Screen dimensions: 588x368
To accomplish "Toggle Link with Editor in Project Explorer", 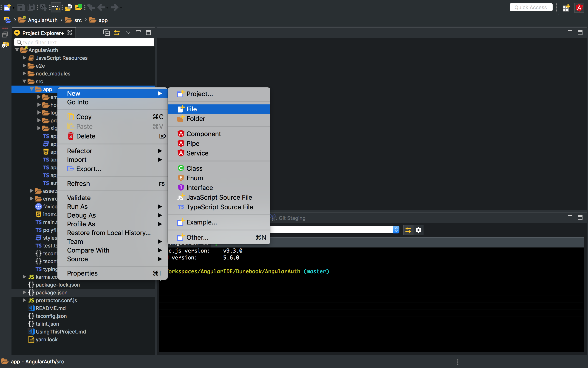I will 117,33.
